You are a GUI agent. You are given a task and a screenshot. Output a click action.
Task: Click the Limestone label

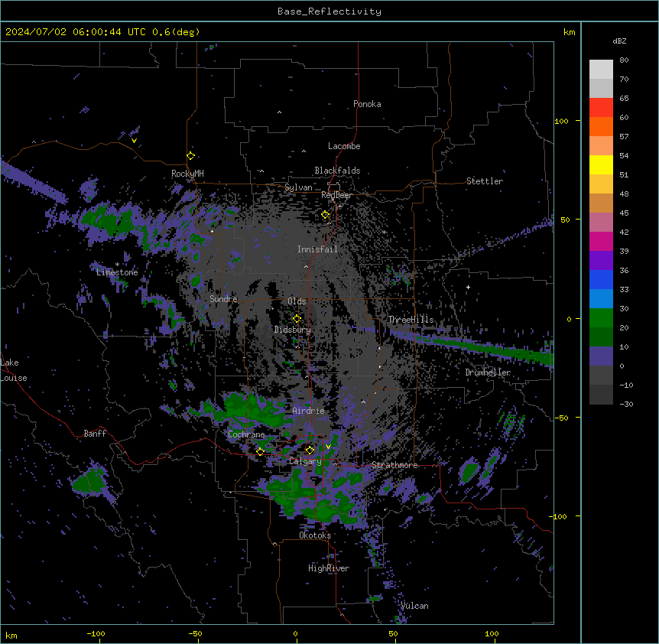tap(117, 272)
